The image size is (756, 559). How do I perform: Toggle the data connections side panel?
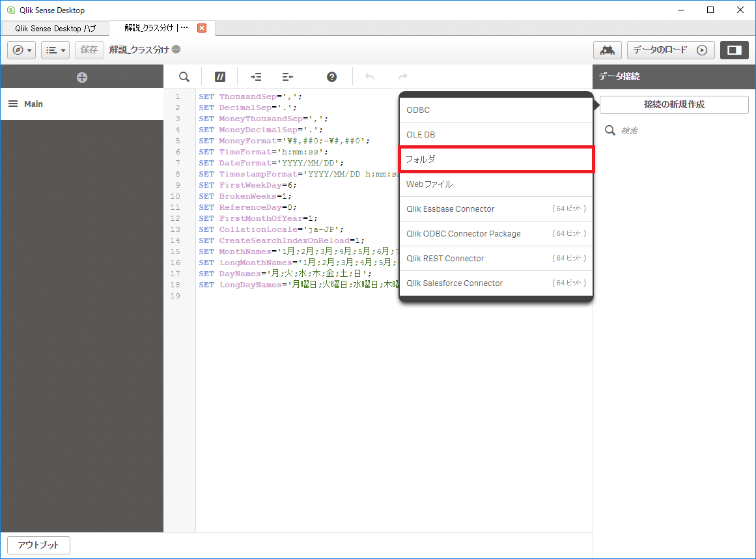735,50
